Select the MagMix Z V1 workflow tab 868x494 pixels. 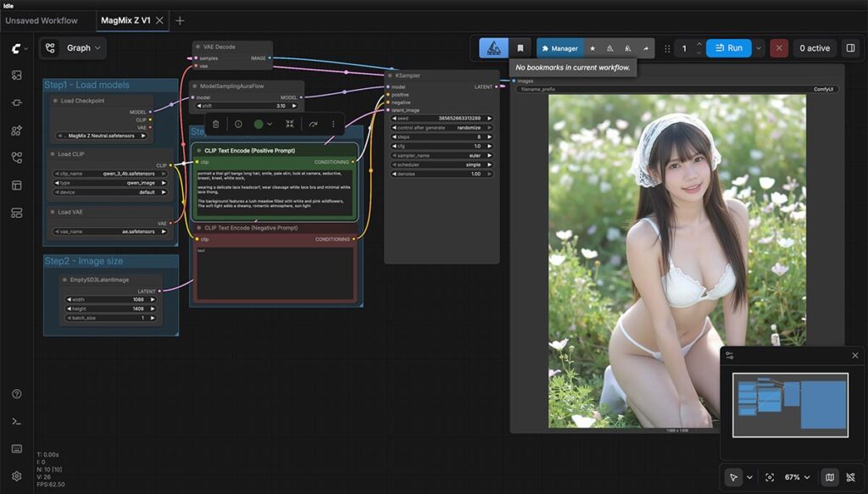(125, 20)
